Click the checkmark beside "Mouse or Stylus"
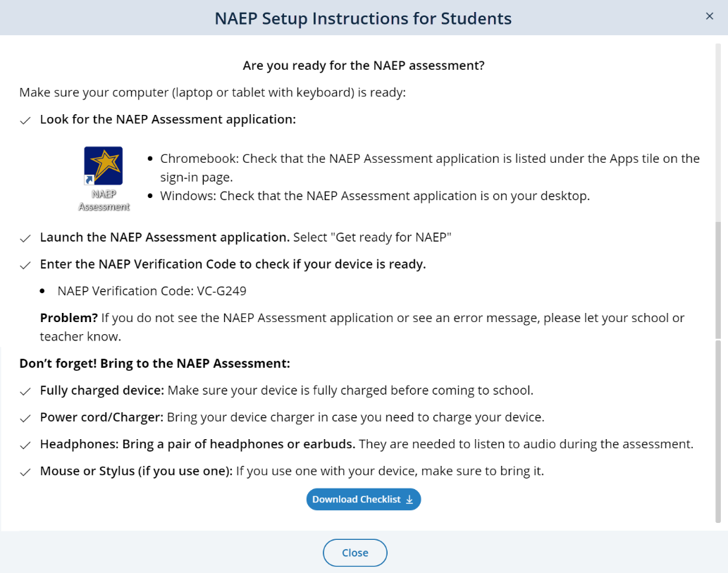728x573 pixels. click(25, 472)
